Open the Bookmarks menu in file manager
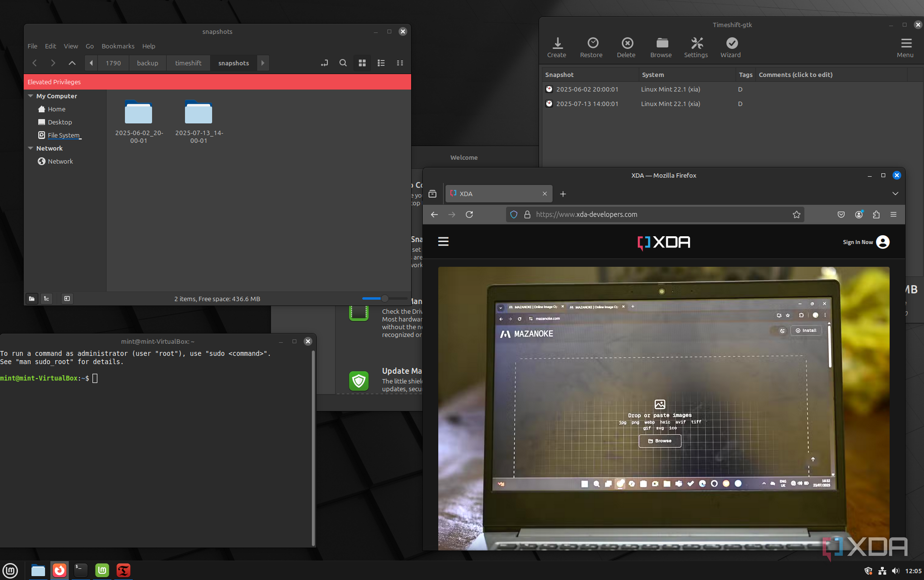This screenshot has height=580, width=924. pos(118,46)
